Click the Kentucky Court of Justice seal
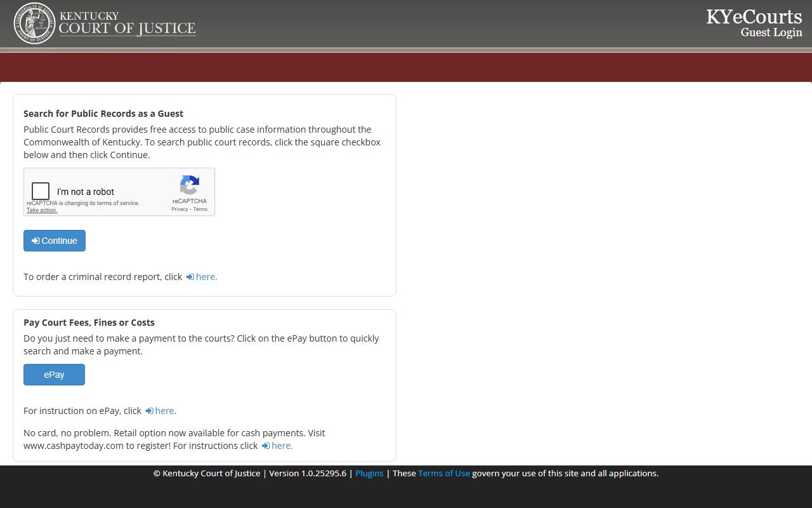Screen dimensions: 812x508 pyautogui.click(x=34, y=23)
